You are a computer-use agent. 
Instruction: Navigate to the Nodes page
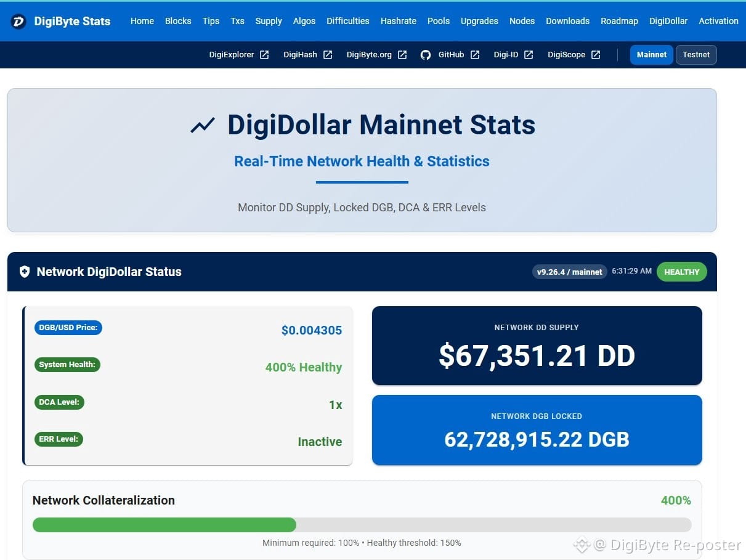coord(522,21)
